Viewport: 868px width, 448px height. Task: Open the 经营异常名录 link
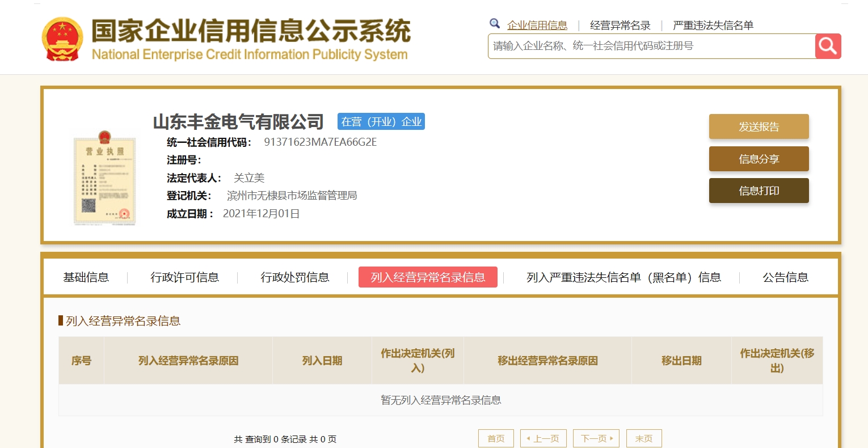(x=620, y=25)
